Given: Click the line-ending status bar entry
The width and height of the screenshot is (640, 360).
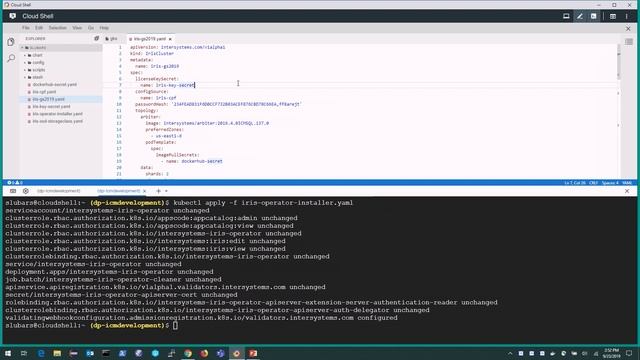Looking at the screenshot, I should tap(593, 183).
